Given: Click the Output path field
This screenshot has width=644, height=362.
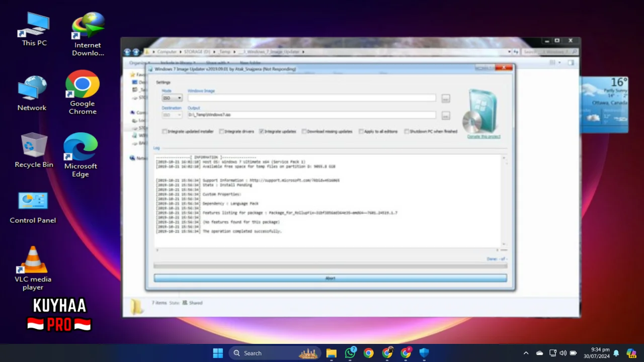Looking at the screenshot, I should pos(311,115).
